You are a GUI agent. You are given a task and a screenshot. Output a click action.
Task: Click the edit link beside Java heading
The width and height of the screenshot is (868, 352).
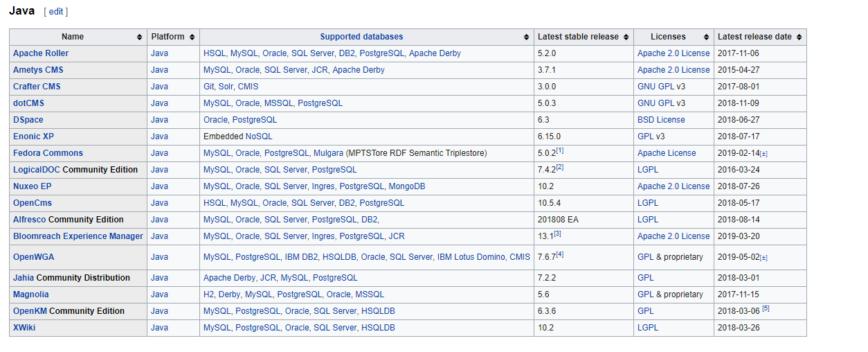[55, 12]
